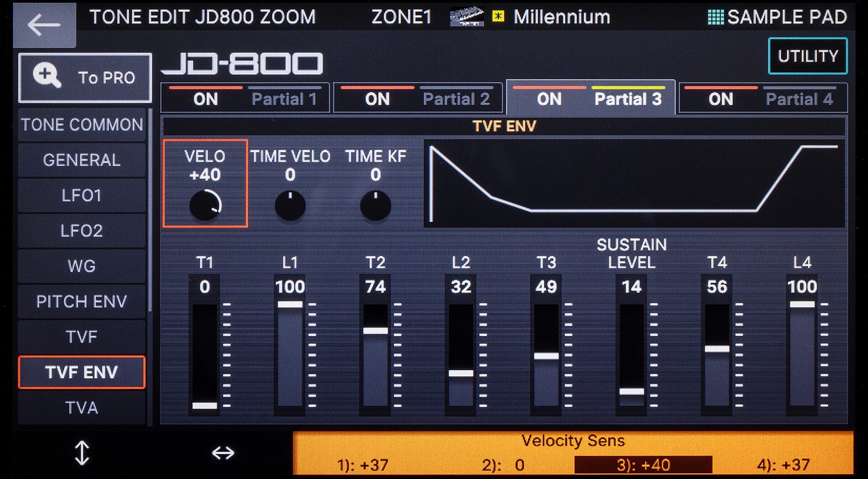868x479 pixels.
Task: Click the TIME KF knob
Action: pos(375,206)
